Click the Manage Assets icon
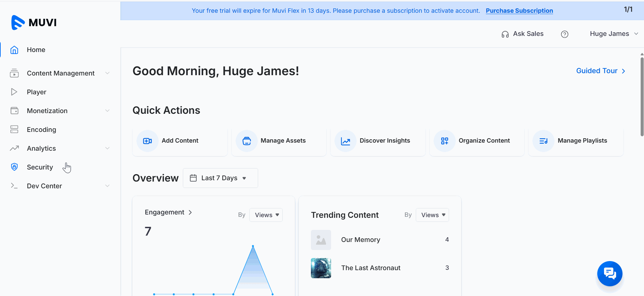644x296 pixels. click(x=246, y=141)
